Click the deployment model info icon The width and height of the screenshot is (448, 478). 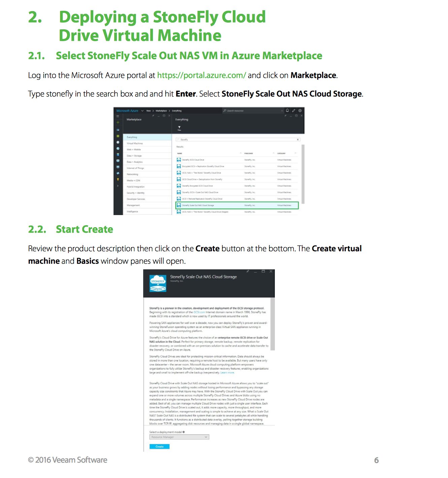[184, 432]
